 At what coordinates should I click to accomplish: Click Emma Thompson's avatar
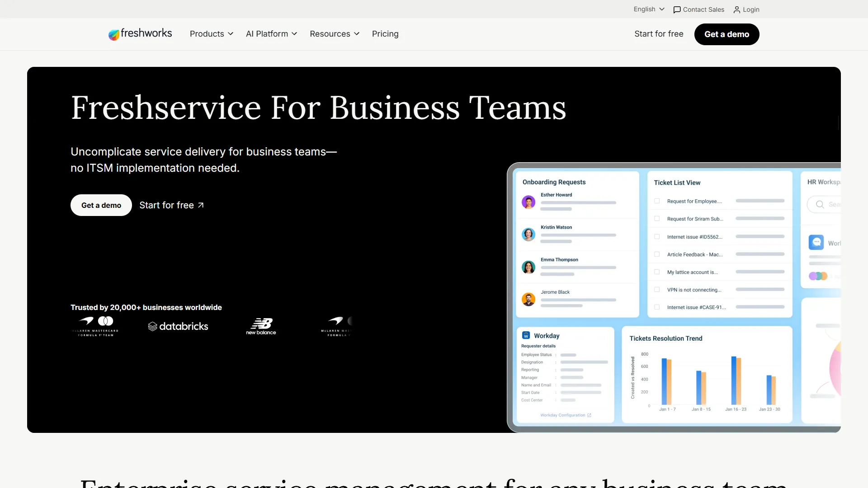coord(528,267)
